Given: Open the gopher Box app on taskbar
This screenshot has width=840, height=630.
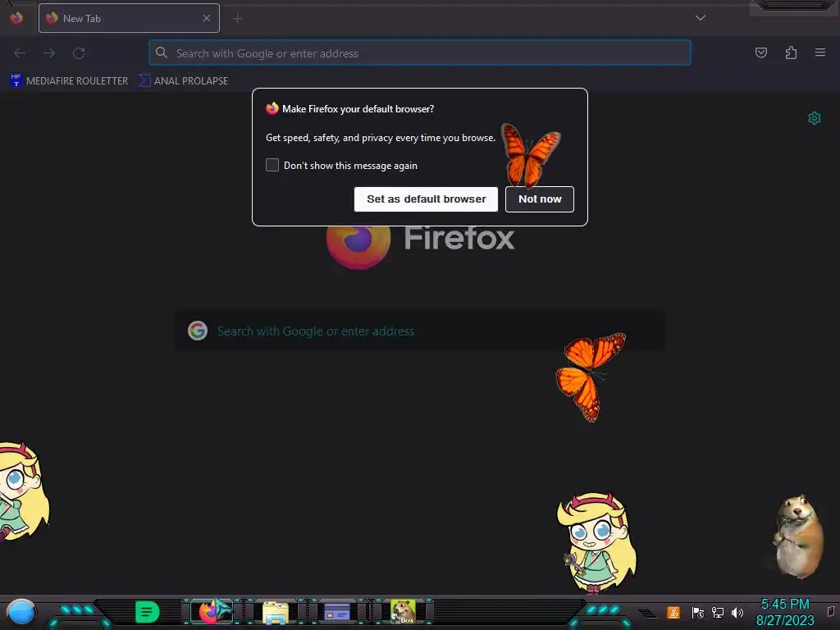Looking at the screenshot, I should 403,612.
